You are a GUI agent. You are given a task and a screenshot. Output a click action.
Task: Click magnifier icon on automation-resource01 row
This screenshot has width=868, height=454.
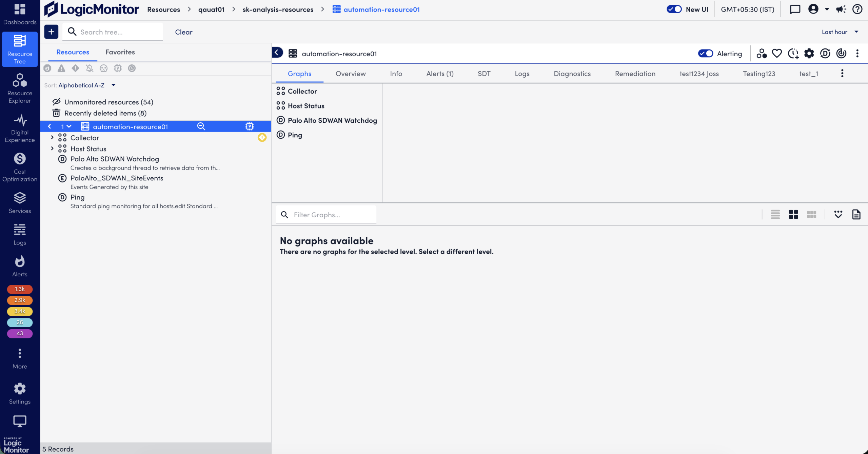(201, 126)
